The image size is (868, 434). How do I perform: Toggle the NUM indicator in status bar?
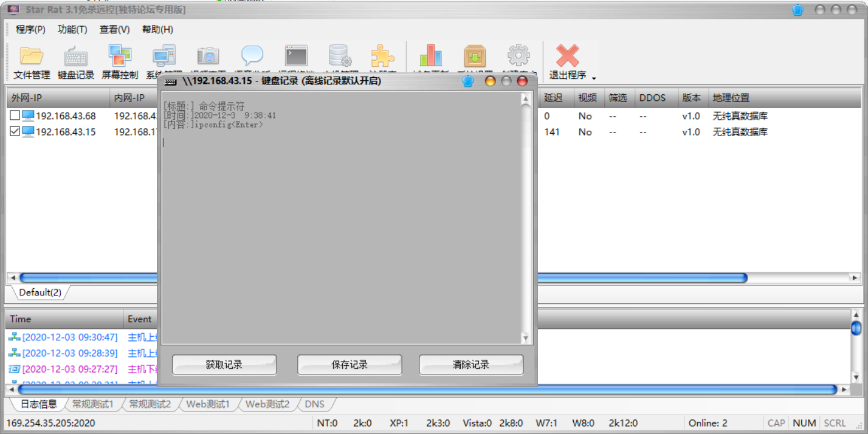[804, 423]
